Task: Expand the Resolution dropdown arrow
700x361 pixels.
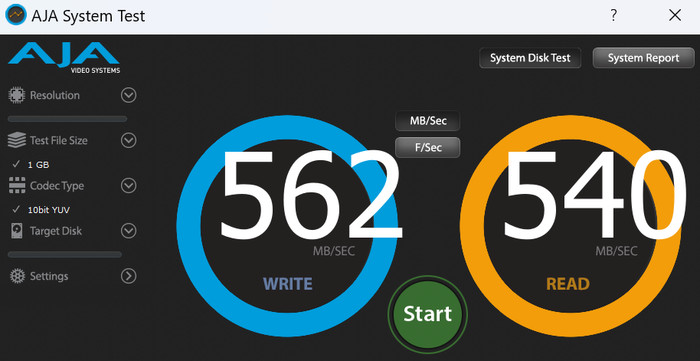Action: point(129,95)
